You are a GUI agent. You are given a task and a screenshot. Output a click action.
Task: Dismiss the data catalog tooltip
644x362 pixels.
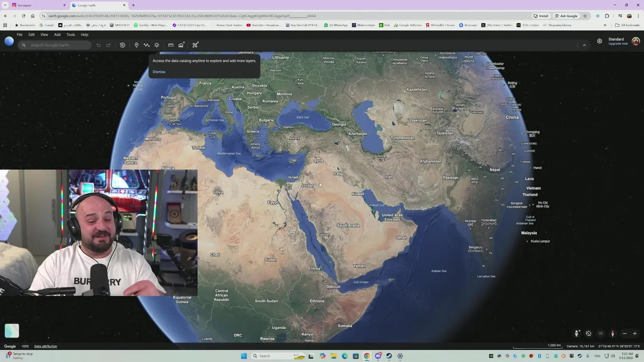point(159,72)
